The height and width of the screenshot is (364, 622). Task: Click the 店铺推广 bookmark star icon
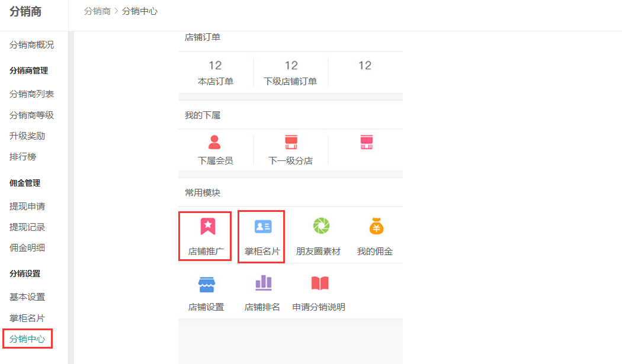(207, 226)
